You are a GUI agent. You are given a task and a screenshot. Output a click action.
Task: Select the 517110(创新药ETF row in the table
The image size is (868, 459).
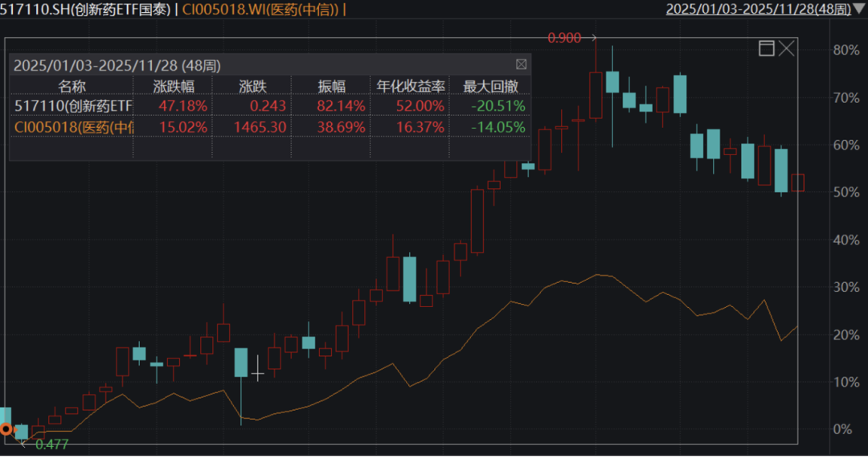click(73, 105)
